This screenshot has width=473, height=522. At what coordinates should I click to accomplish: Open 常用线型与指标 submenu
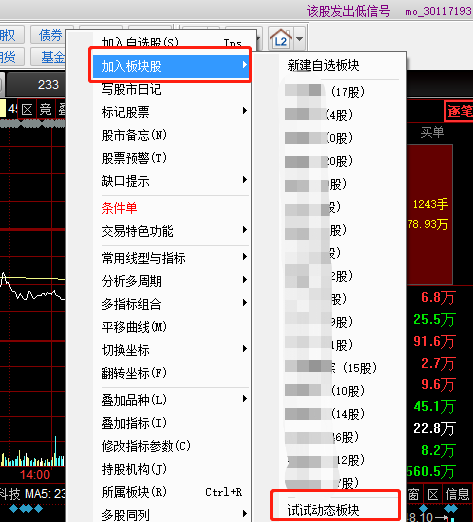[x=171, y=258]
